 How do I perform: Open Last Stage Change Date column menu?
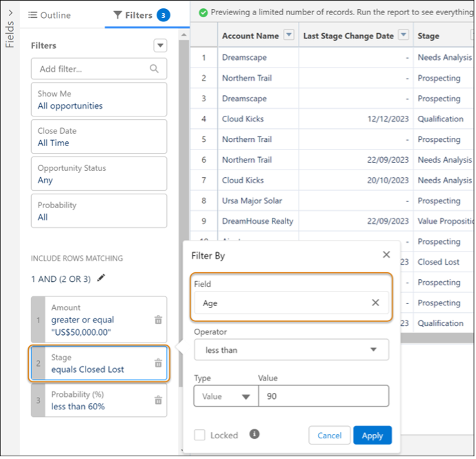click(x=404, y=36)
